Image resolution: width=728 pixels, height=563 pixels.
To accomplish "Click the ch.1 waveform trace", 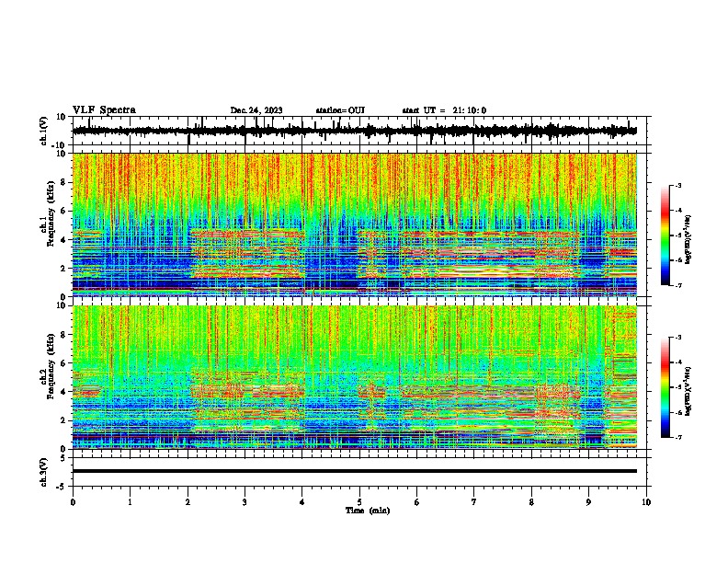I will coord(355,131).
